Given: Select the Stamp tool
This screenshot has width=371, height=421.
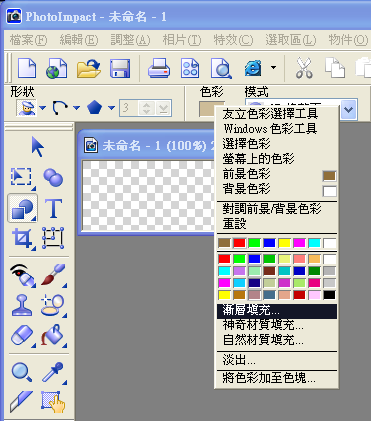Looking at the screenshot, I should pyautogui.click(x=22, y=305).
